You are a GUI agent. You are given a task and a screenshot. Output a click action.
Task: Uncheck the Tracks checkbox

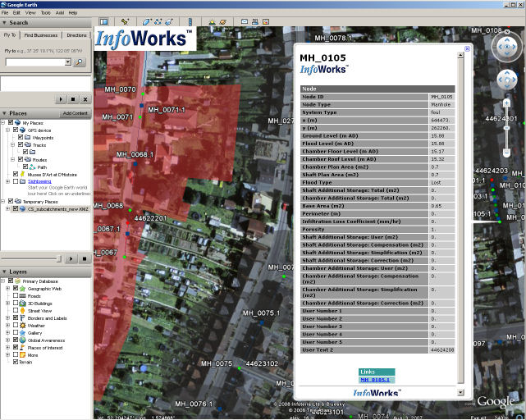pyautogui.click(x=21, y=144)
